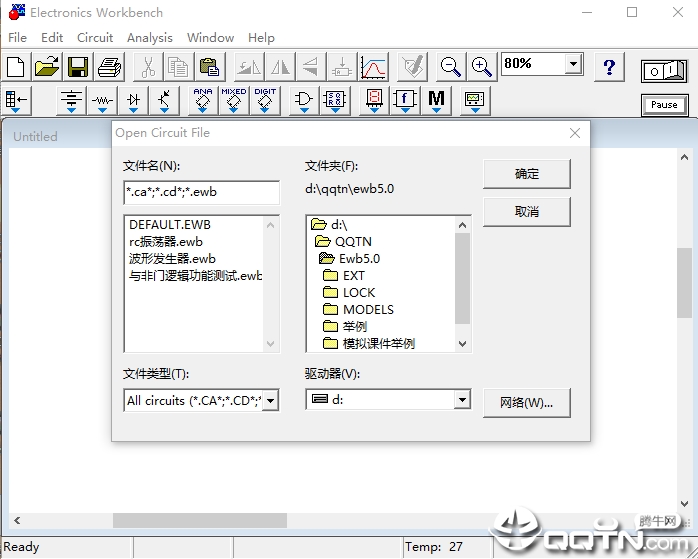Select Ewb5.0 folder in tree
This screenshot has height=559, width=698.
click(x=349, y=259)
